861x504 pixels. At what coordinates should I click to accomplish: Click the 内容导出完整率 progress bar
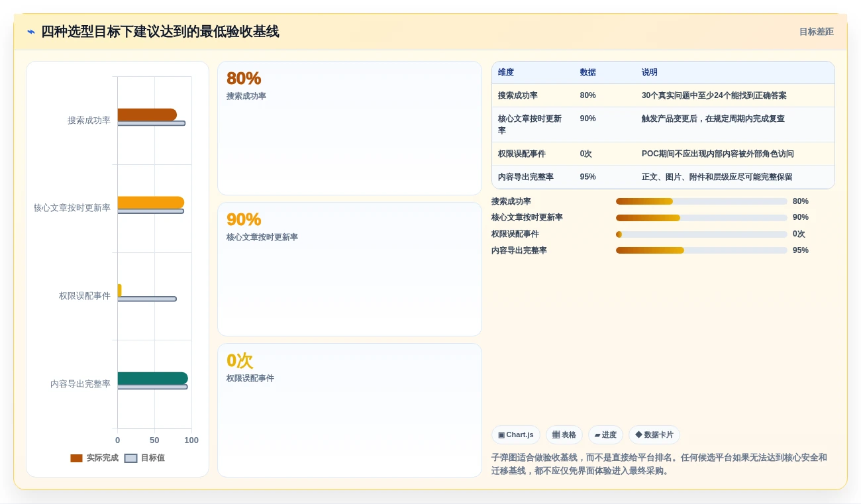(x=701, y=250)
